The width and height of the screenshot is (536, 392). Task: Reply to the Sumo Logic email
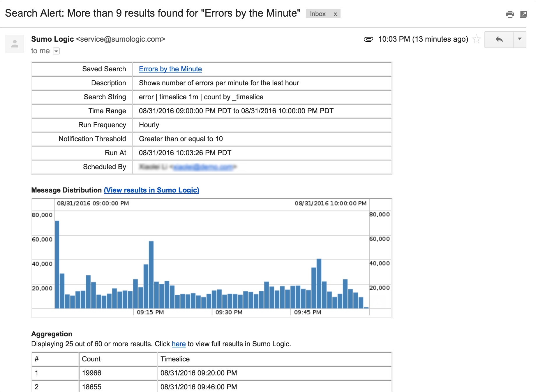click(499, 40)
